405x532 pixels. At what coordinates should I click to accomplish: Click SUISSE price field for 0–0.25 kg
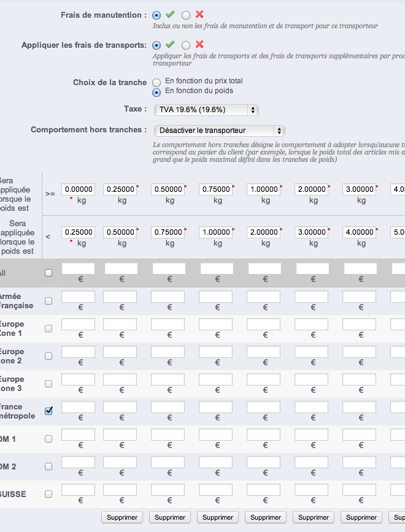click(78, 490)
